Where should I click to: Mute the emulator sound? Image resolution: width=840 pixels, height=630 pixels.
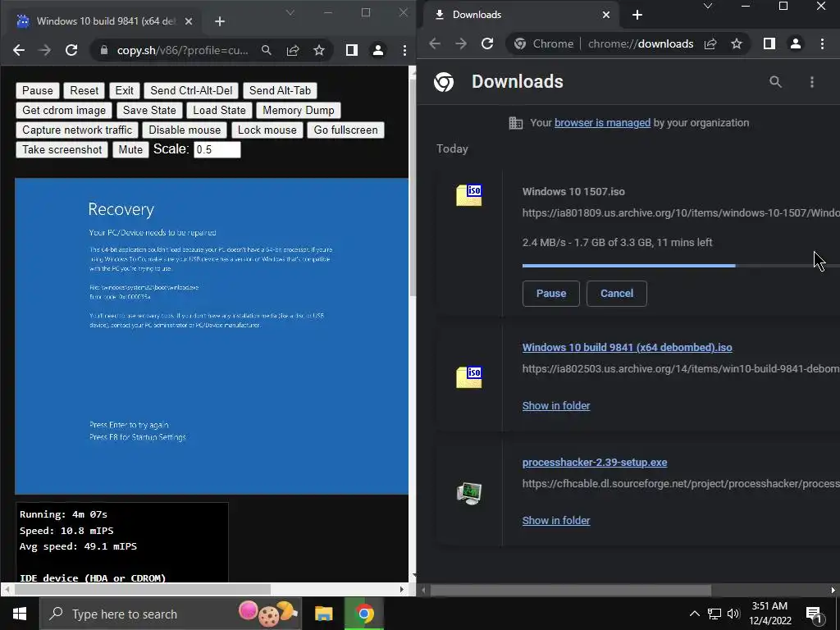pyautogui.click(x=130, y=150)
